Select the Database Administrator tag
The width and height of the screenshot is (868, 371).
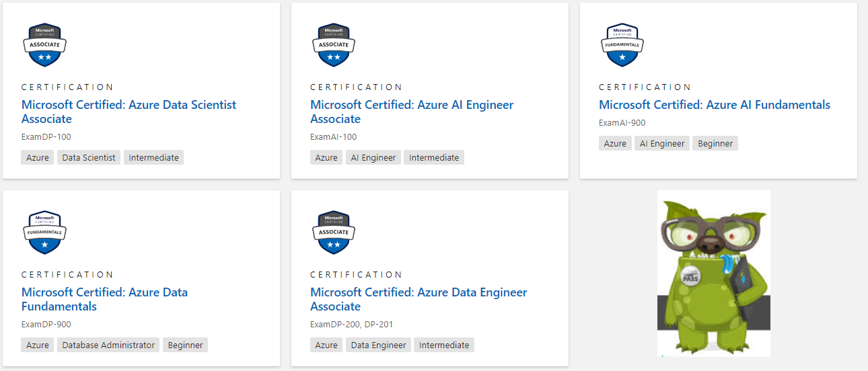(x=108, y=345)
